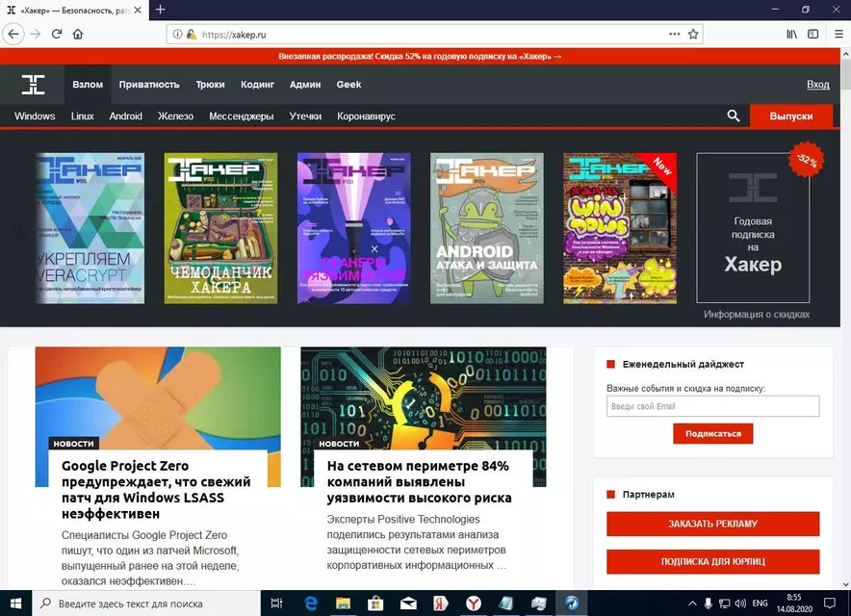Open the Firefox hamburger menu
The height and width of the screenshot is (616, 851).
click(x=838, y=35)
